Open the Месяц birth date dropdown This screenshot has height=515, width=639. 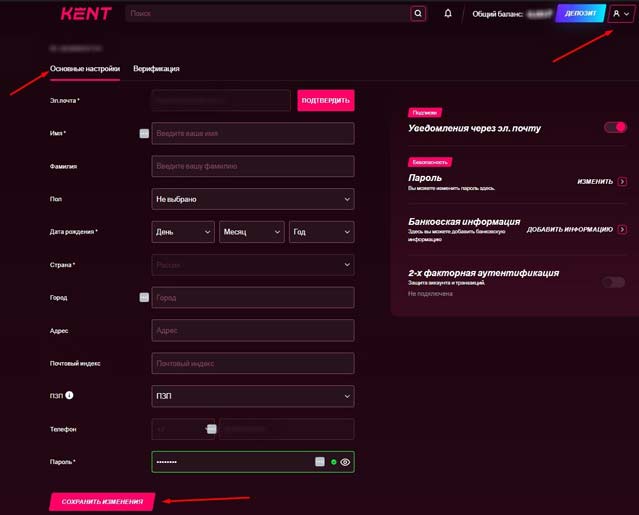(x=252, y=232)
